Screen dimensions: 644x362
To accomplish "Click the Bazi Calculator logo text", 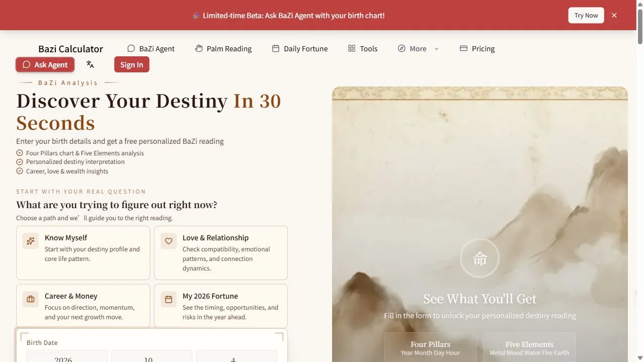I will [x=70, y=49].
